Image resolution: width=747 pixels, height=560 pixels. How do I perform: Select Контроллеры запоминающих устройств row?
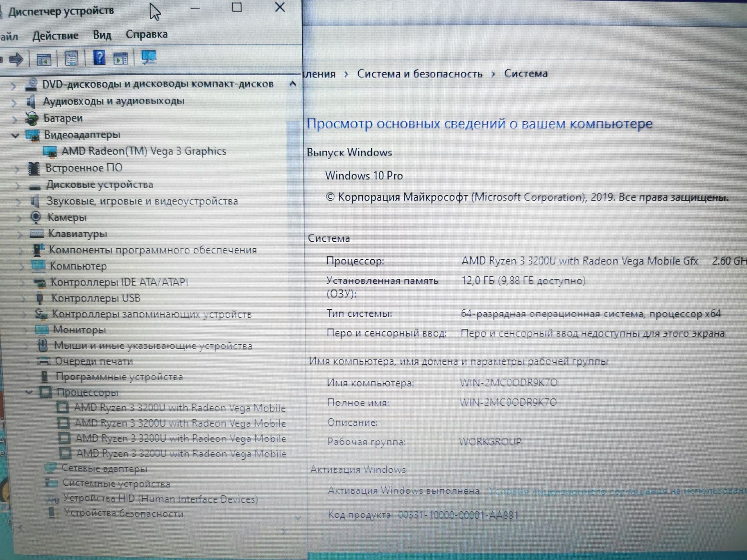tap(152, 314)
